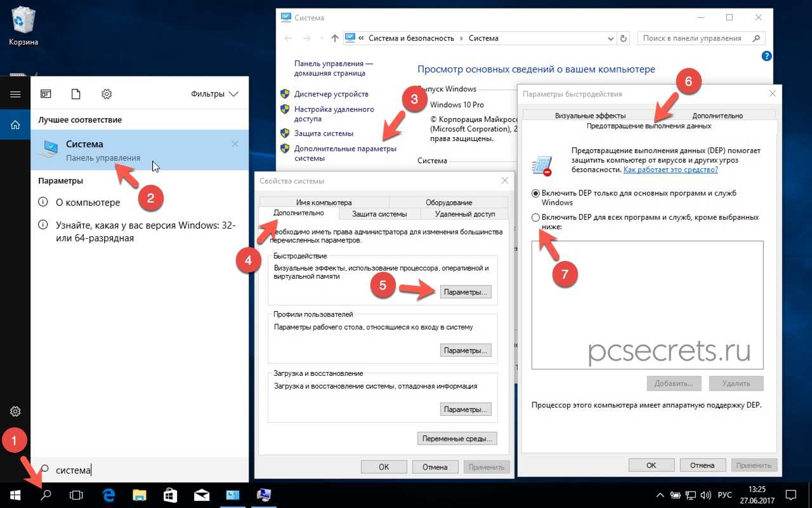Open the Mail app in the taskbar

click(202, 494)
